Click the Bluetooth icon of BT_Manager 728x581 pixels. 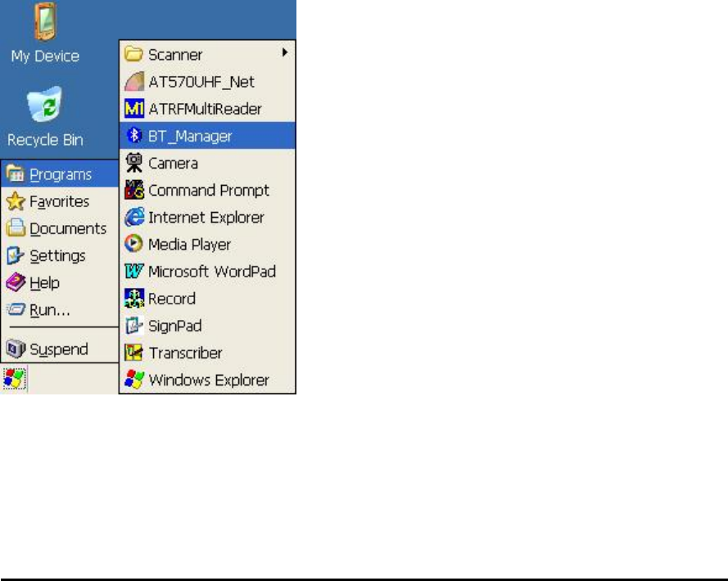134,136
